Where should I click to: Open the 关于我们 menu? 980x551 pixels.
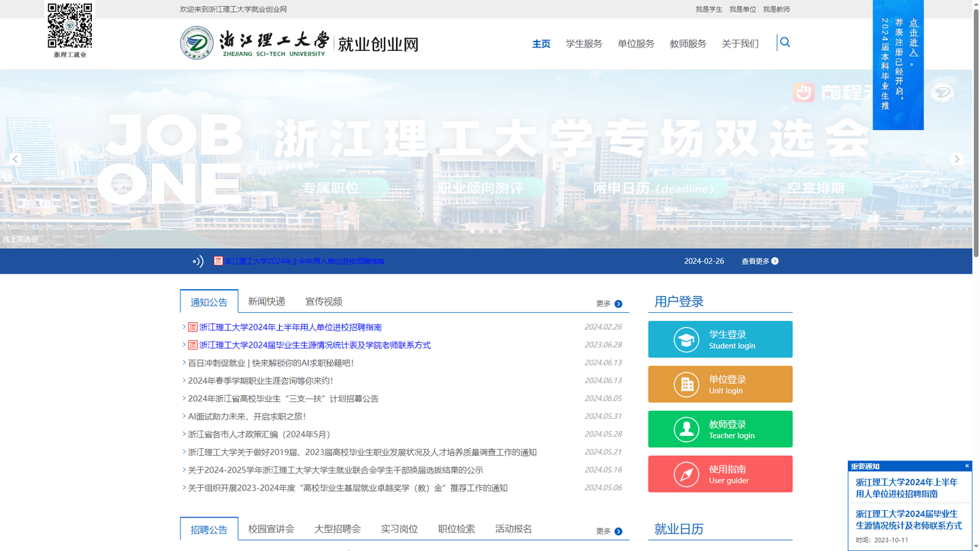tap(740, 44)
